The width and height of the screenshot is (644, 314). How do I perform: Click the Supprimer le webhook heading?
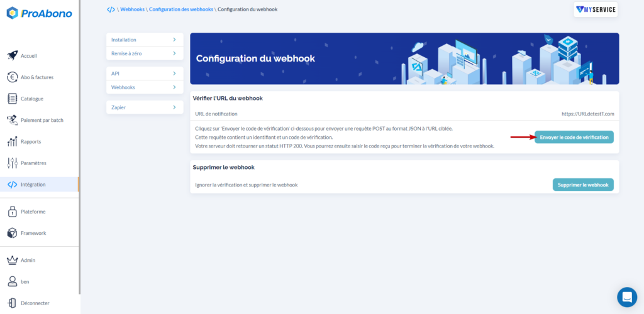click(223, 167)
